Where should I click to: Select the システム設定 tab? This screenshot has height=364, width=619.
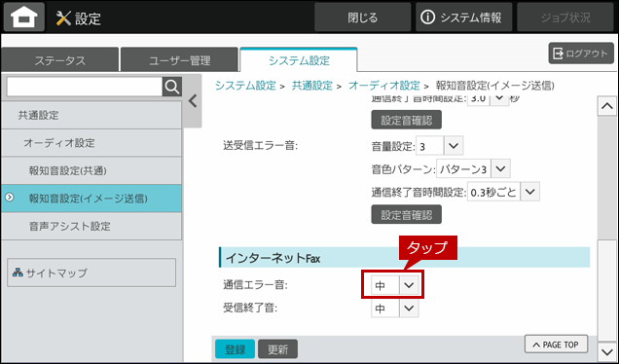point(299,60)
